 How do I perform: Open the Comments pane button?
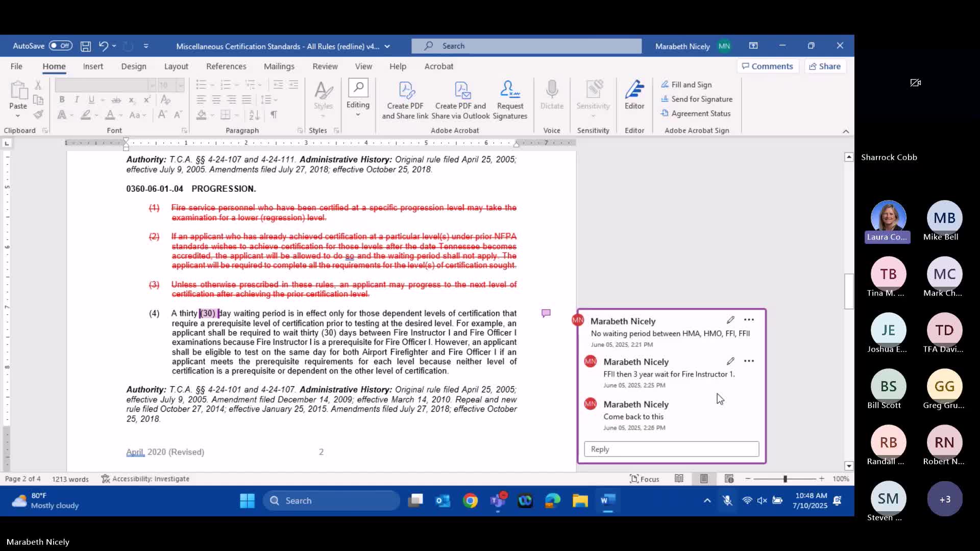[x=767, y=66]
